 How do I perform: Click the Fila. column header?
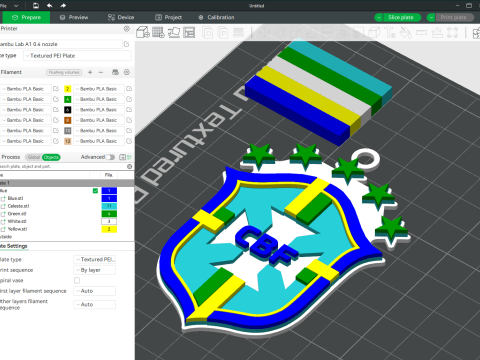(x=109, y=175)
